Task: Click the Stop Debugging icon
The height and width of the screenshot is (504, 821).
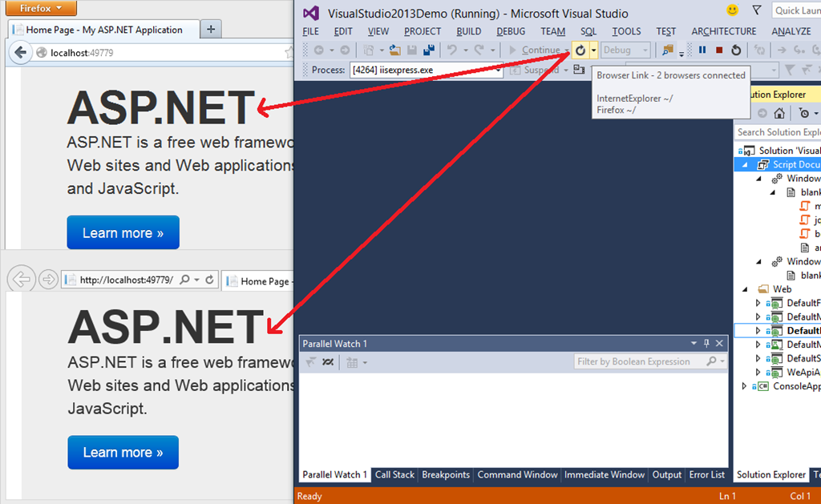Action: pos(719,50)
